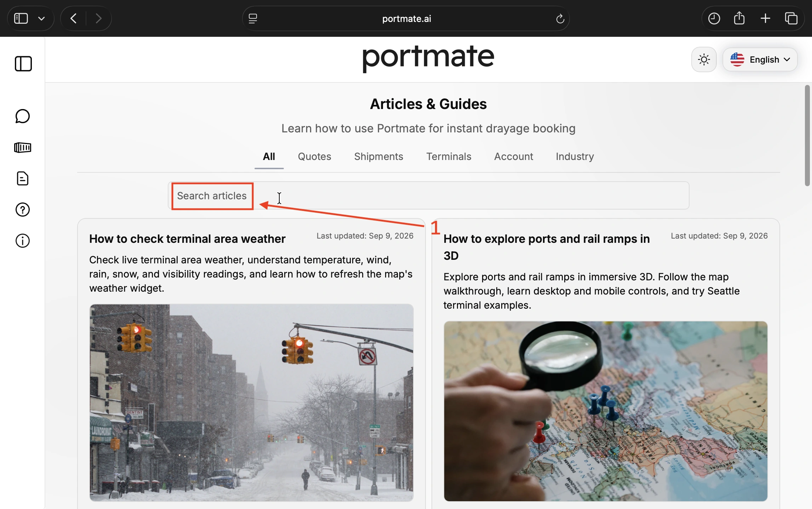Screen dimensions: 812x509
Task: Go forward with the browser forward arrow
Action: pos(98,18)
